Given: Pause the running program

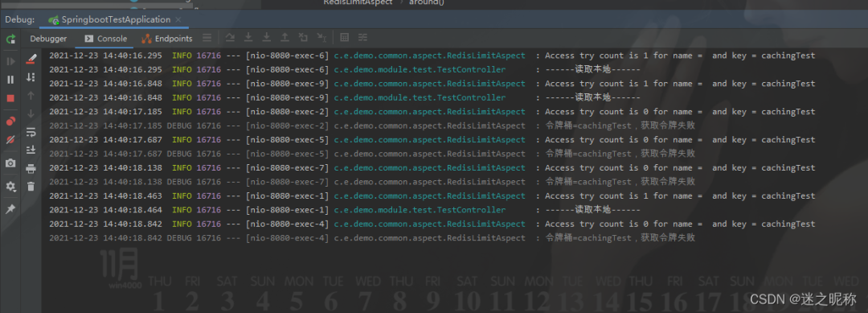Looking at the screenshot, I should click(10, 80).
